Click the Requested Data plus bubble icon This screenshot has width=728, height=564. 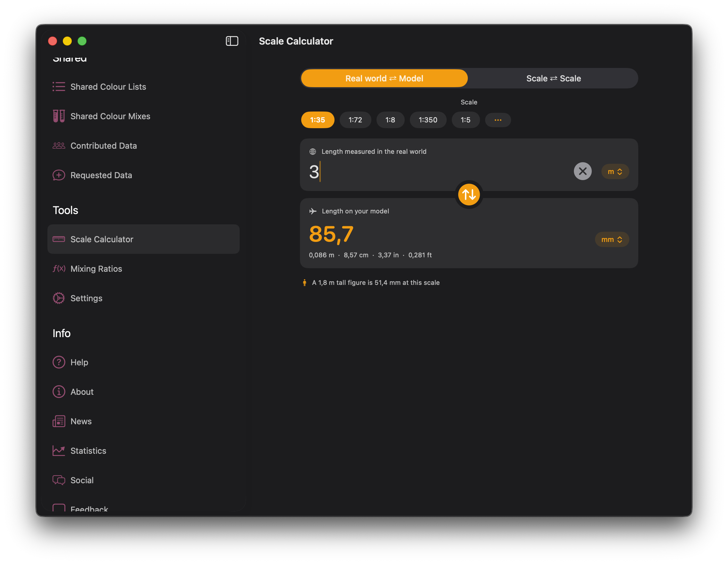[59, 175]
